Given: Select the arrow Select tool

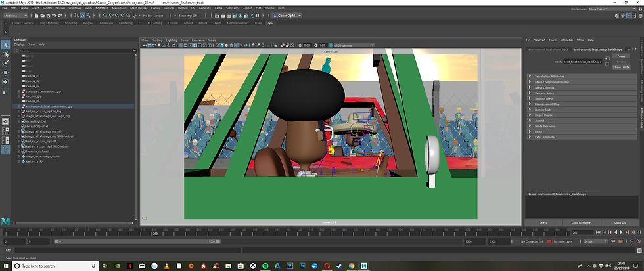Looking at the screenshot, I should click(5, 45).
